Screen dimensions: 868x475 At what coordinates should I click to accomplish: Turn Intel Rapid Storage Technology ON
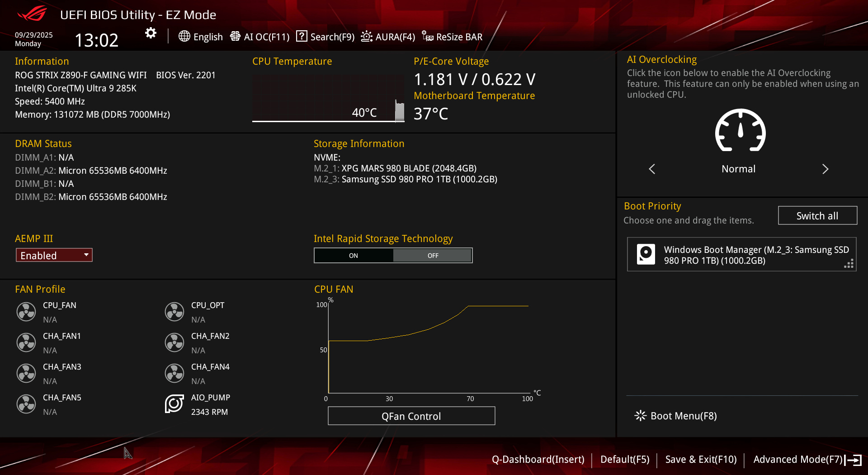(x=354, y=256)
